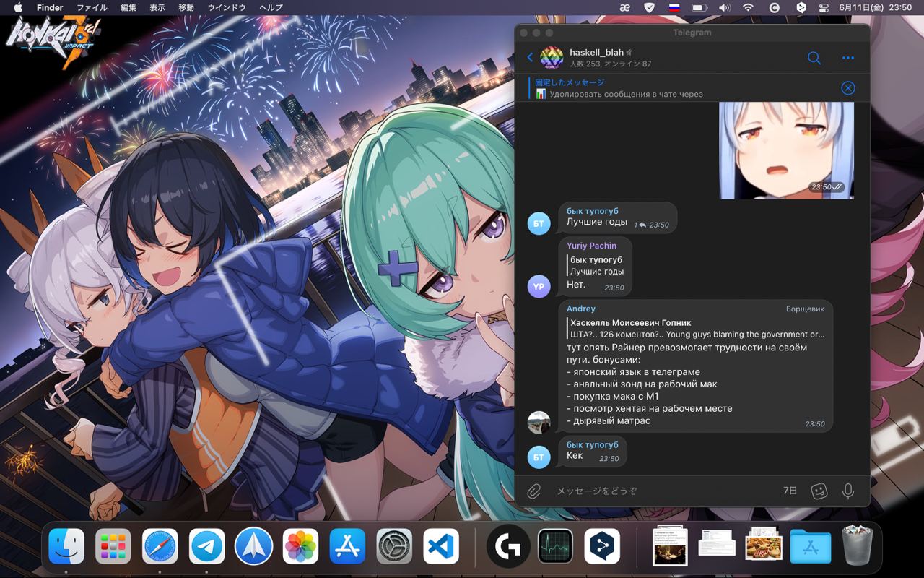Open the ウインドウ menu
The width and height of the screenshot is (924, 578).
click(227, 7)
